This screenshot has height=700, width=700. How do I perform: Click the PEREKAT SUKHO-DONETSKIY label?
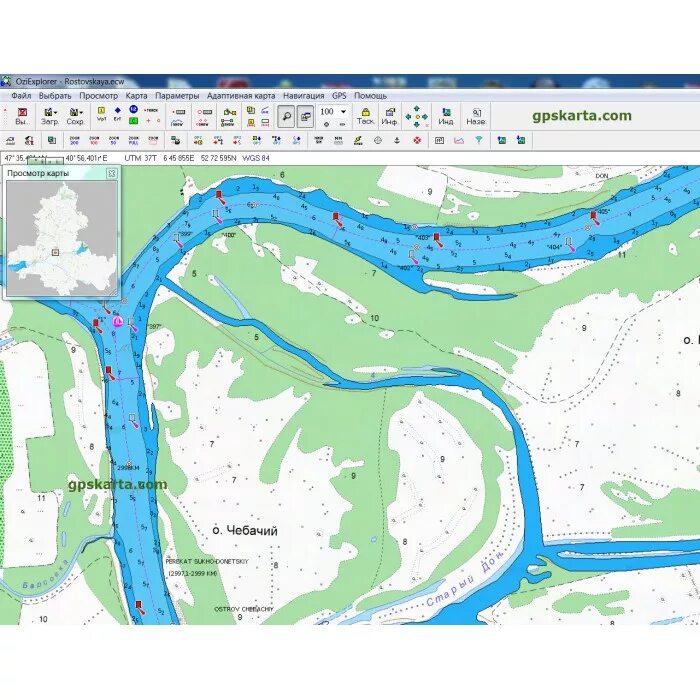pyautogui.click(x=207, y=561)
